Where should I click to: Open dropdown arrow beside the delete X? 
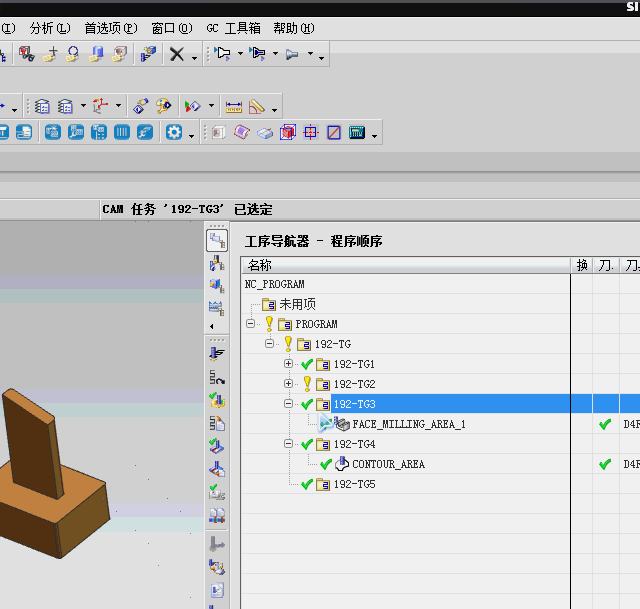(x=194, y=58)
